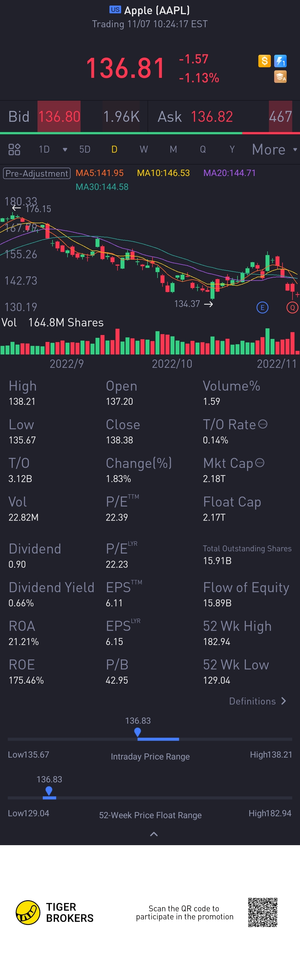Image resolution: width=300 pixels, height=980 pixels.
Task: Open the 1D timeframe dropdown arrow
Action: coord(65,150)
